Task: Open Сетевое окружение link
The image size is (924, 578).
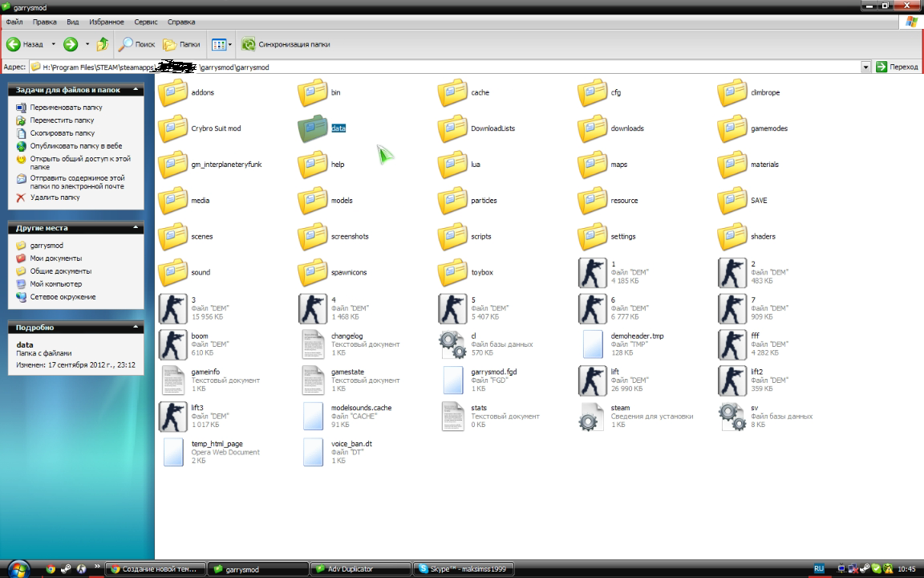Action: pyautogui.click(x=63, y=297)
